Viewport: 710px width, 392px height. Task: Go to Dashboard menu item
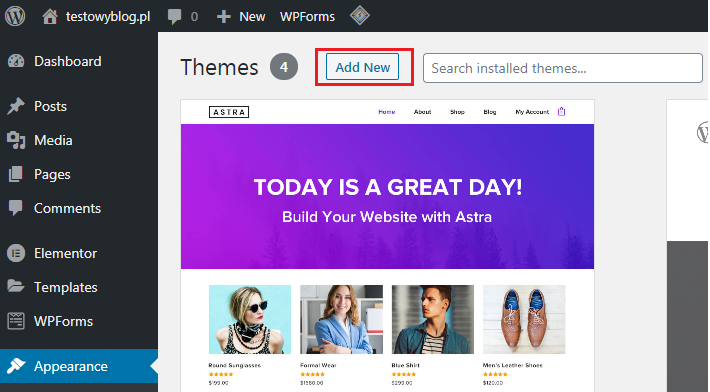67,61
